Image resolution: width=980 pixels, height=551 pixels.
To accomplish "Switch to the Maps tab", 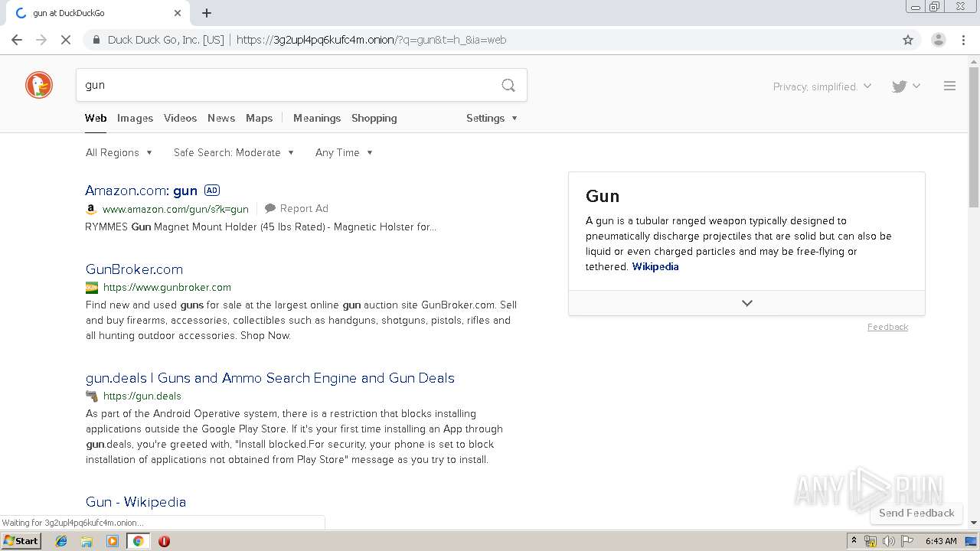I will (259, 118).
